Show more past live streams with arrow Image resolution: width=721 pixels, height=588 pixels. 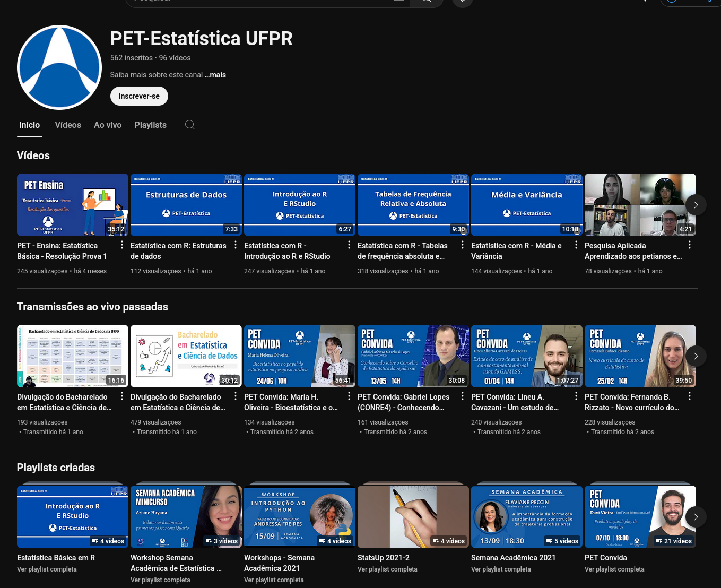[x=696, y=356]
